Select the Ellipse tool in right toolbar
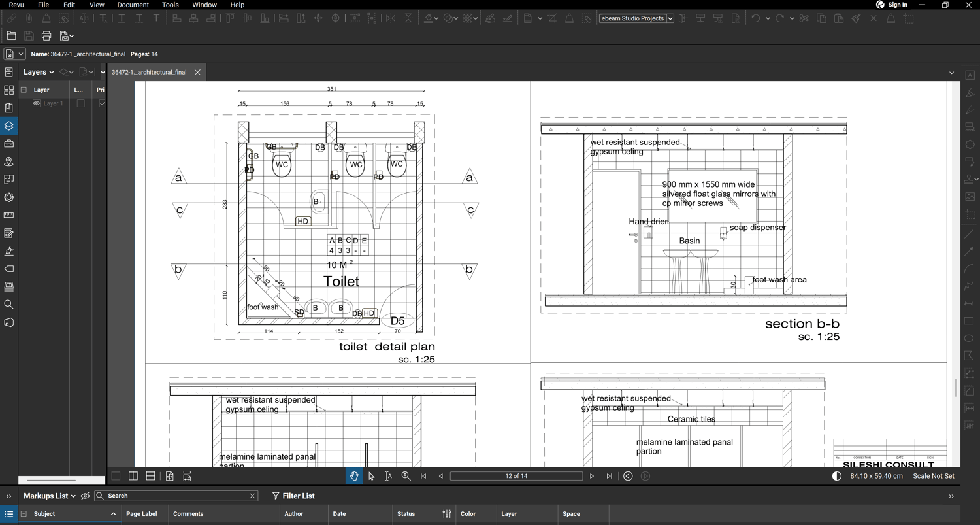Viewport: 980px width, 525px height. [x=970, y=339]
